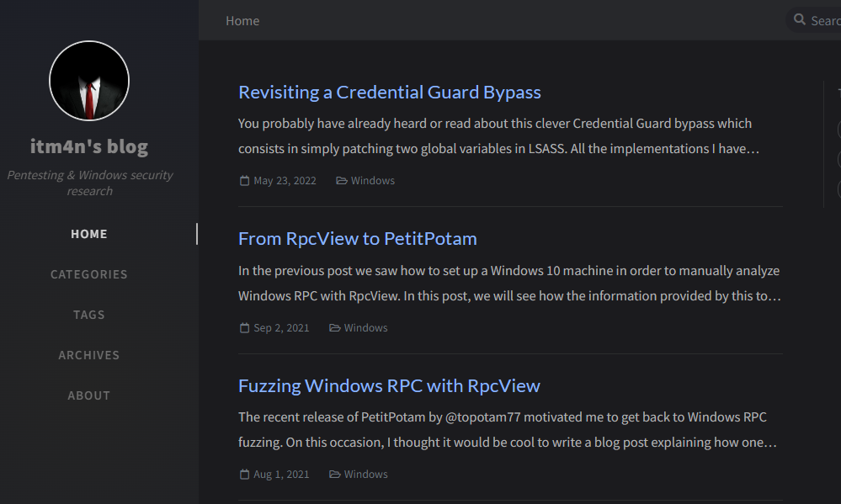Select the About sidebar menu item

click(89, 395)
